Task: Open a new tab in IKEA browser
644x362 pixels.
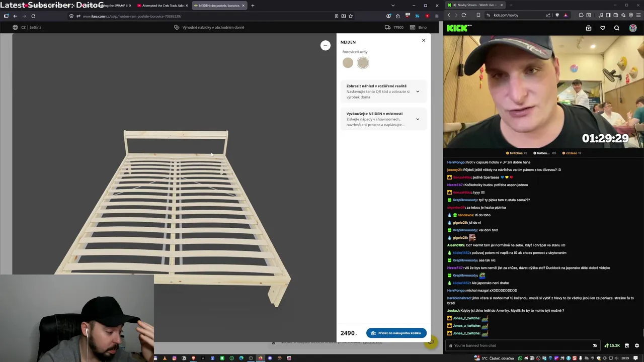Action: [x=253, y=6]
